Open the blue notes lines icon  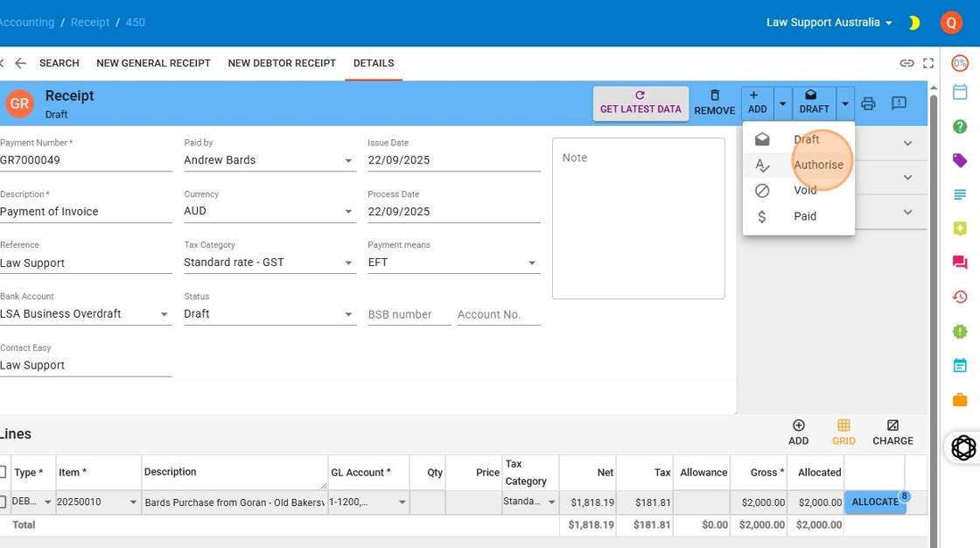960,194
